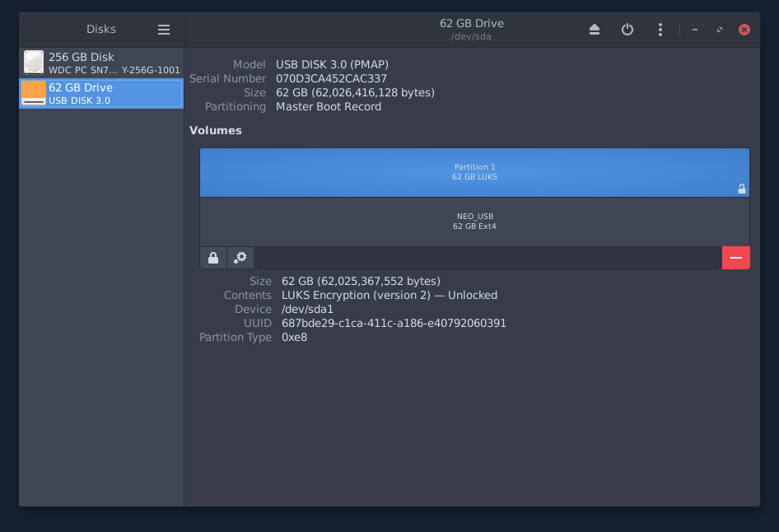The image size is (779, 532).
Task: Click the 62 GB Drive title
Action: click(472, 23)
